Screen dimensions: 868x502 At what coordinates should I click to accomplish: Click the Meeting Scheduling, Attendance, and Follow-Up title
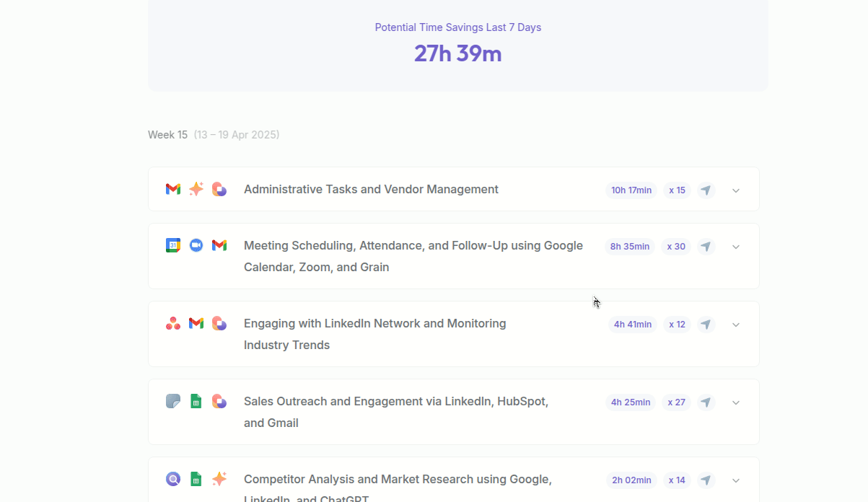(413, 256)
